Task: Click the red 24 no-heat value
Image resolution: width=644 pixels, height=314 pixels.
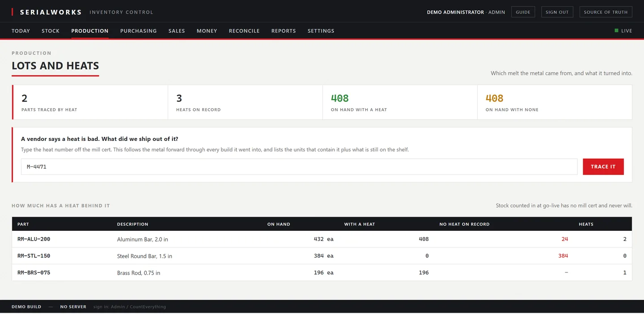Action: click(x=565, y=239)
